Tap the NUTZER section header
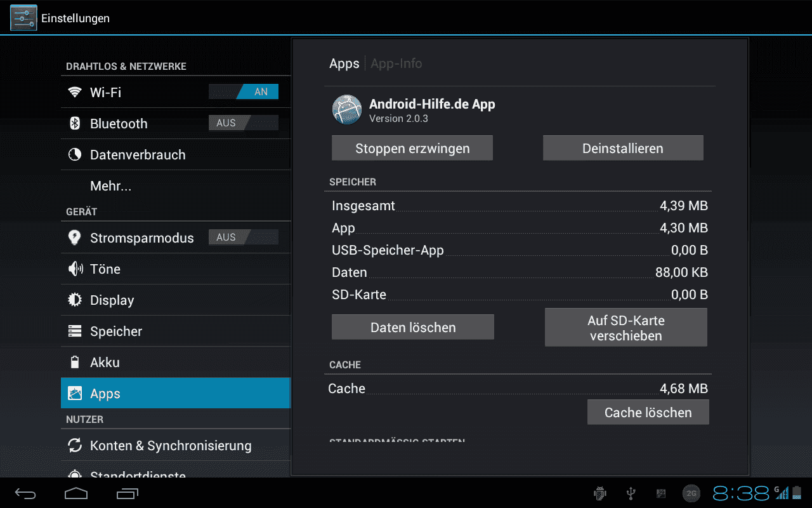The image size is (812, 508). [x=84, y=419]
